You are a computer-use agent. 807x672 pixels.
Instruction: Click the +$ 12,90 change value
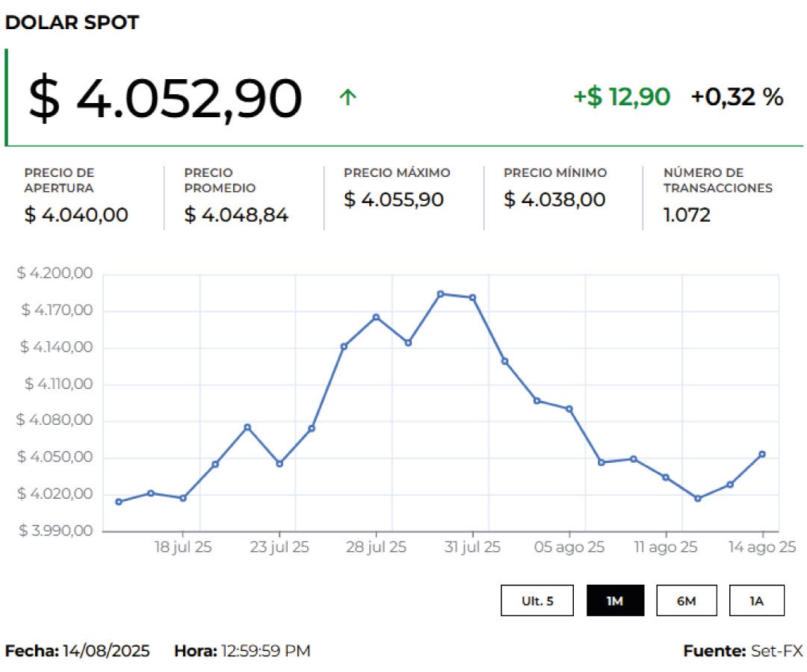[621, 97]
